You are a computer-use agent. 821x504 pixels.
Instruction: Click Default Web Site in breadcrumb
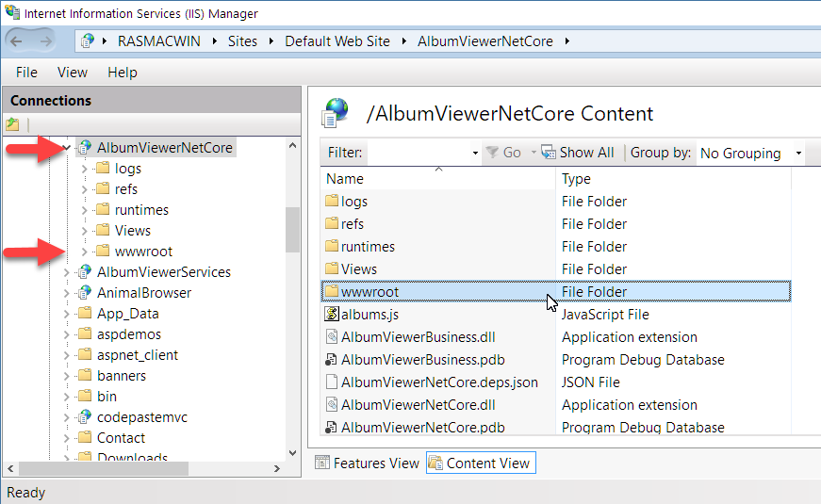click(337, 41)
